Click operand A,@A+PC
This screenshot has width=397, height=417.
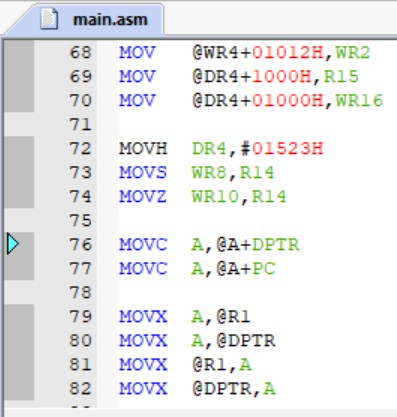point(233,269)
